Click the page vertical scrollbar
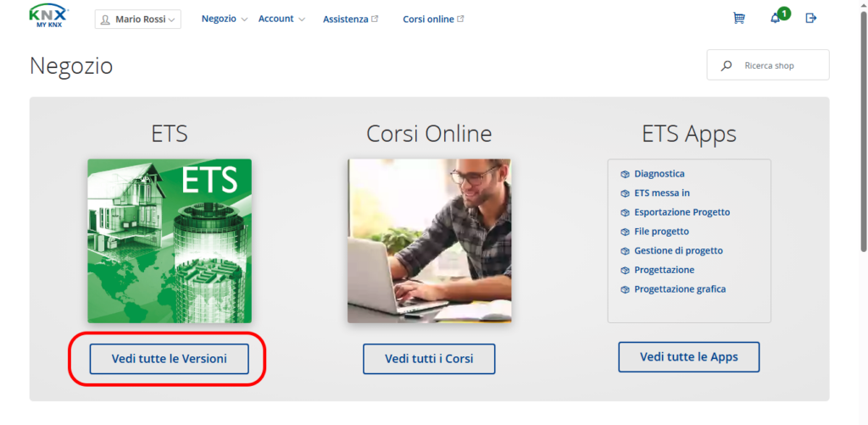Viewport: 868px width, 425px height. click(x=864, y=131)
